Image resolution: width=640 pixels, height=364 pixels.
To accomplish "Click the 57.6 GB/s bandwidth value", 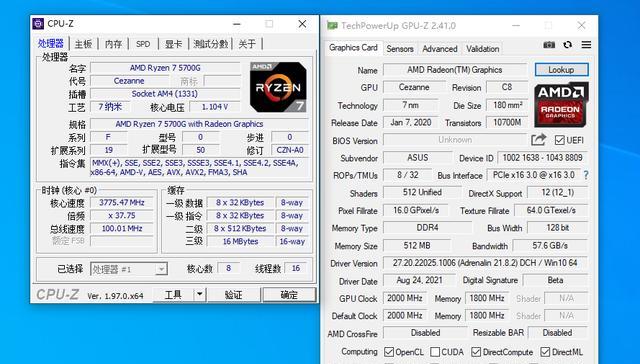I will [x=550, y=246].
